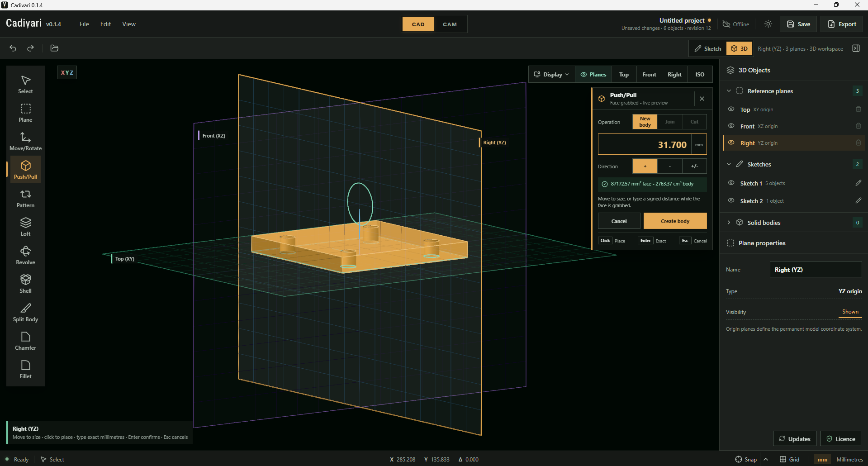Switch to the CAD tab
Screen dimensions: 868x466
tap(418, 24)
